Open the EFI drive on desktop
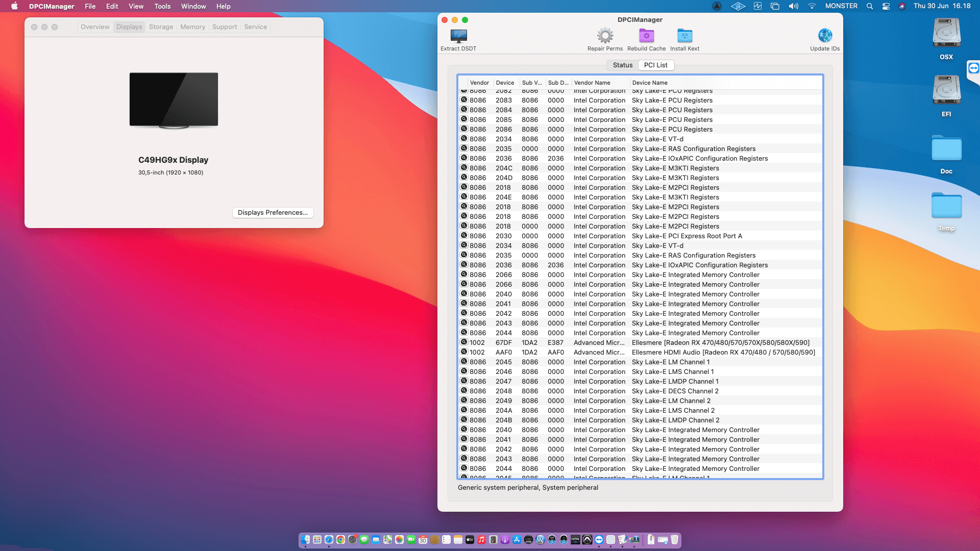The height and width of the screenshot is (551, 980). 946,91
